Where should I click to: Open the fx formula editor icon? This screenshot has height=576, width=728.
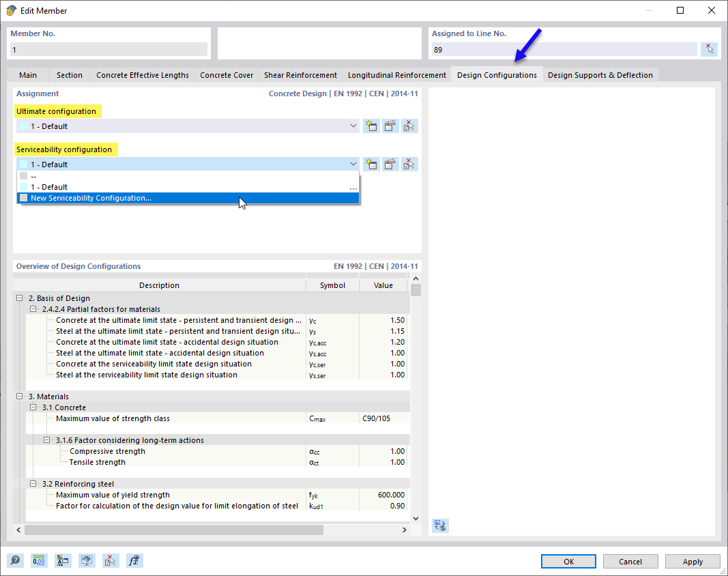(x=134, y=560)
